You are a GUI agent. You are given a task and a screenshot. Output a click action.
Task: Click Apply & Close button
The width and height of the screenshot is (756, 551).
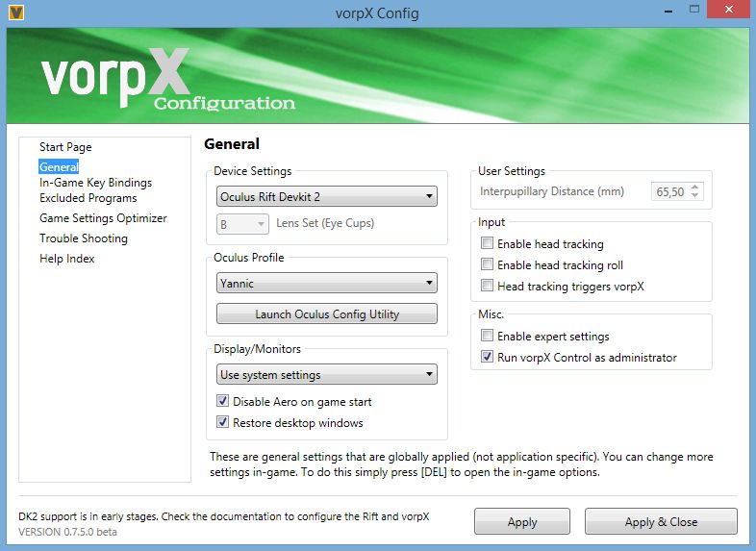[x=661, y=521]
